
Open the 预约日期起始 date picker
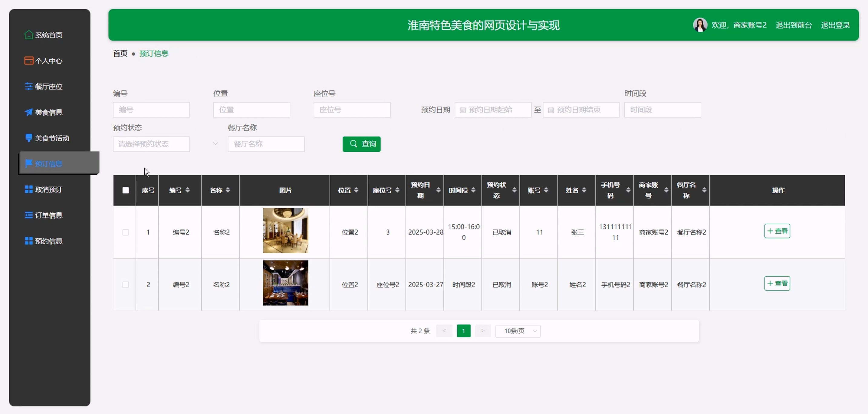pyautogui.click(x=493, y=110)
